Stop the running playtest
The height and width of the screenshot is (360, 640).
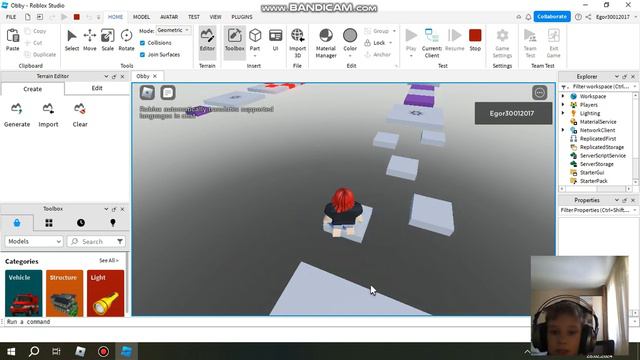point(475,40)
